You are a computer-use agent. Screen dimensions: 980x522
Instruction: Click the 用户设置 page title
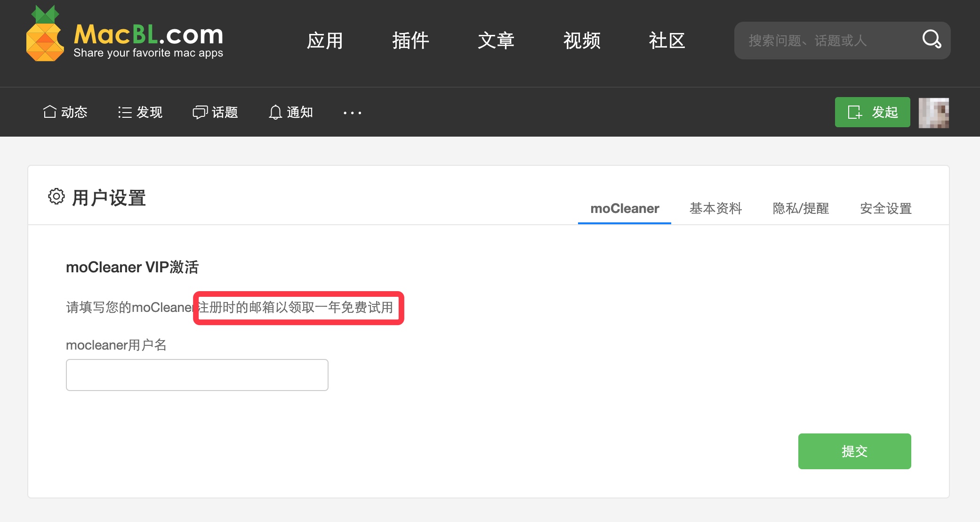pyautogui.click(x=109, y=198)
